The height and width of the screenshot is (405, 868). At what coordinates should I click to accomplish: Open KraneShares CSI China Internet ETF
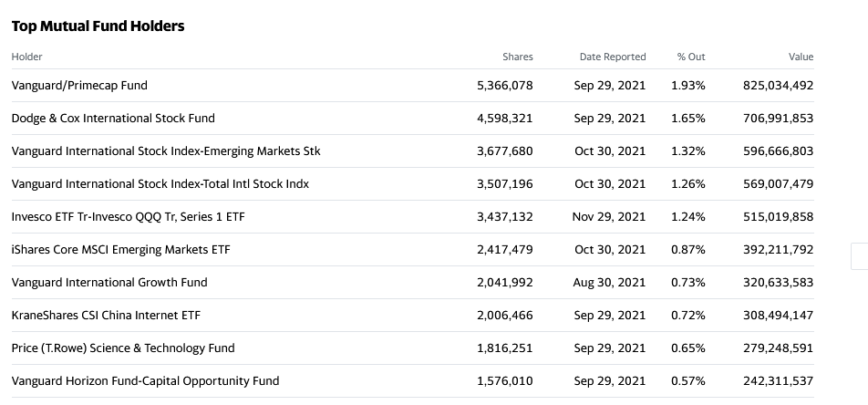(x=106, y=316)
